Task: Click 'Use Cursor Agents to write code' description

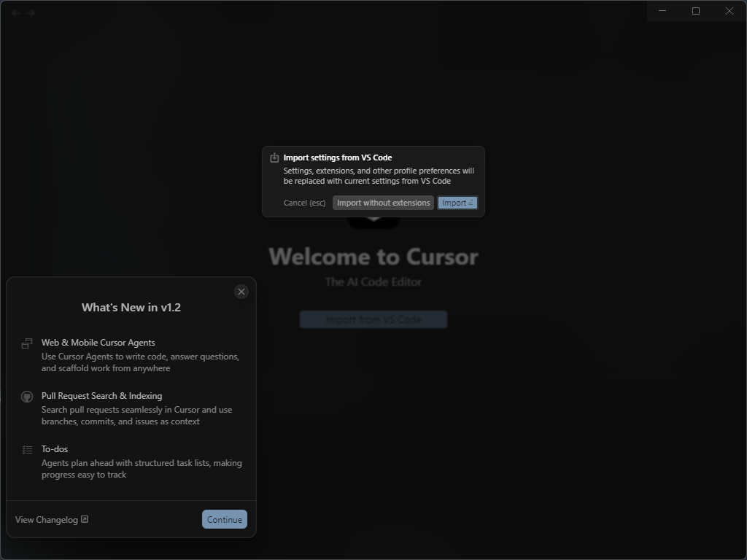Action: tap(140, 362)
